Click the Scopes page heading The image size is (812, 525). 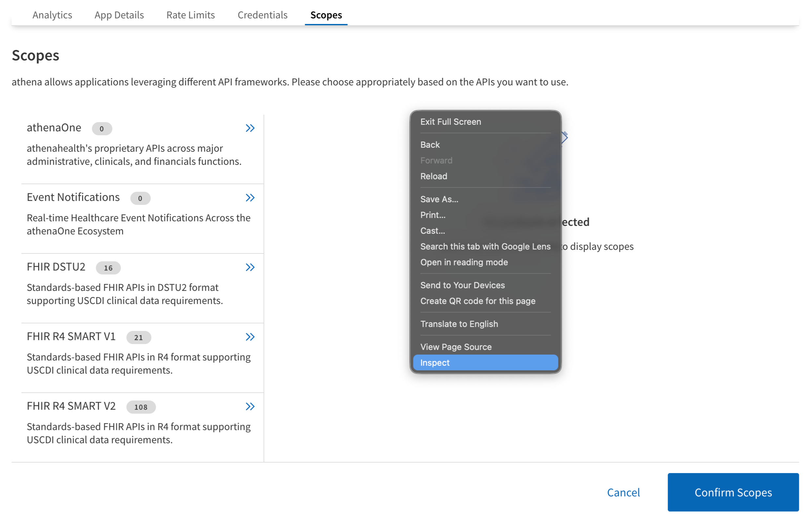[35, 55]
